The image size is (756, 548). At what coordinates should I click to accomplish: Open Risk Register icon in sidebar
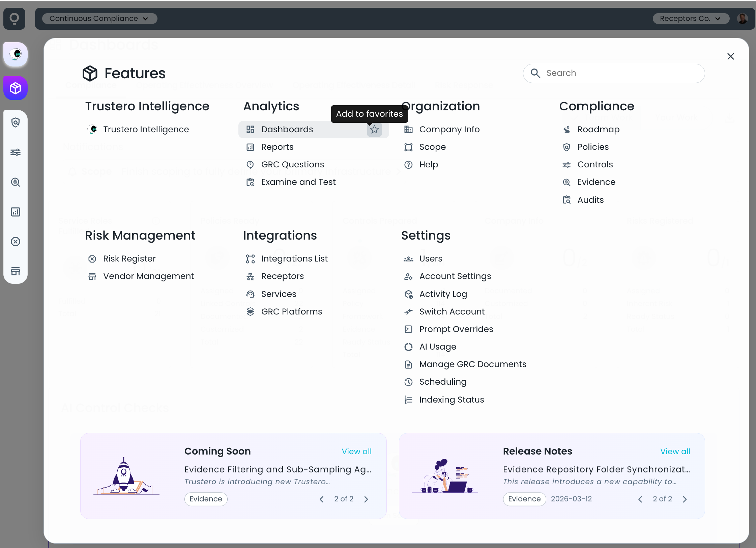click(16, 242)
